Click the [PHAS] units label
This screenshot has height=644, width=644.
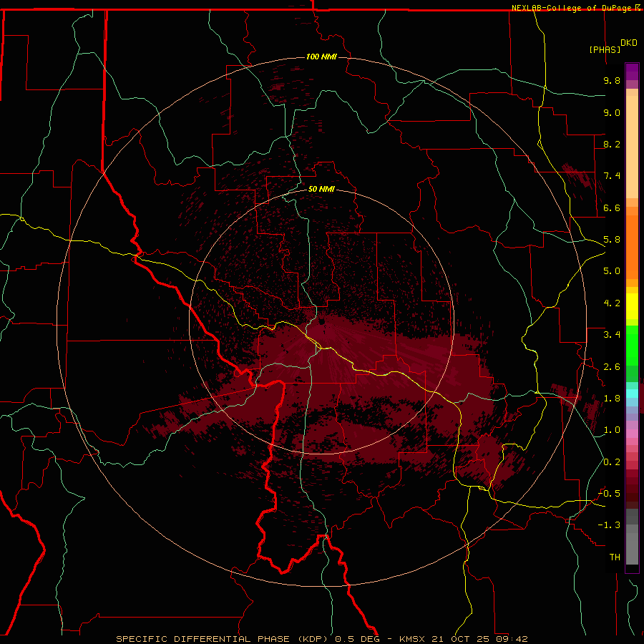pyautogui.click(x=605, y=49)
